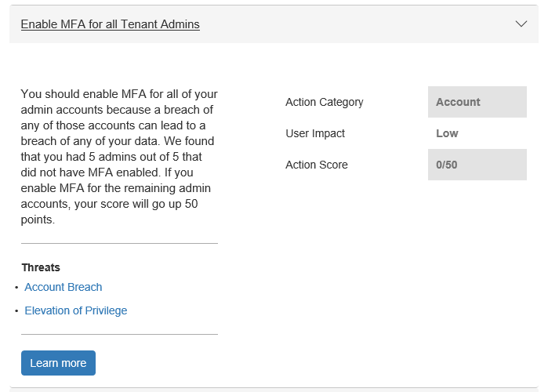
Task: Click the bullet beside Elevation of Privilege
Action: click(x=16, y=311)
